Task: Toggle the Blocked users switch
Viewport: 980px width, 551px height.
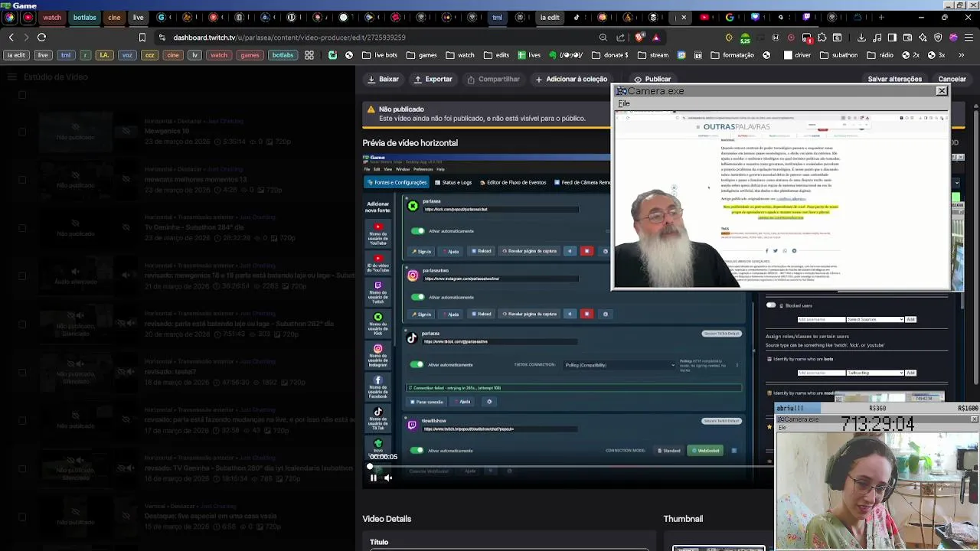Action: tap(771, 305)
